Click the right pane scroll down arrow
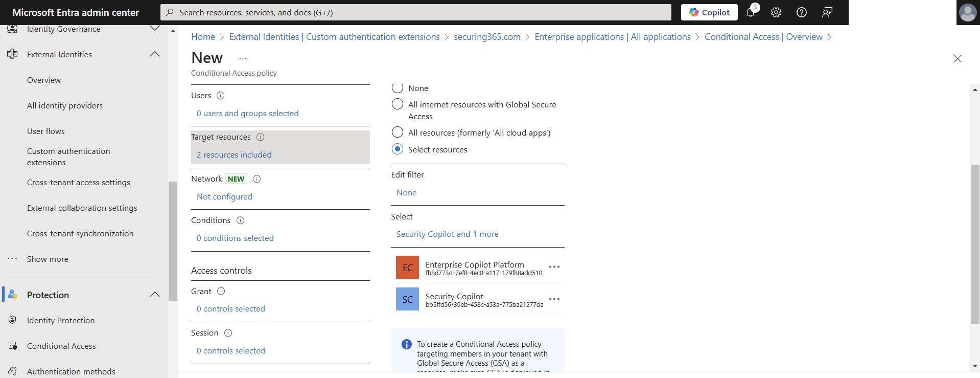Viewport: 980px width, 378px height. [975, 366]
